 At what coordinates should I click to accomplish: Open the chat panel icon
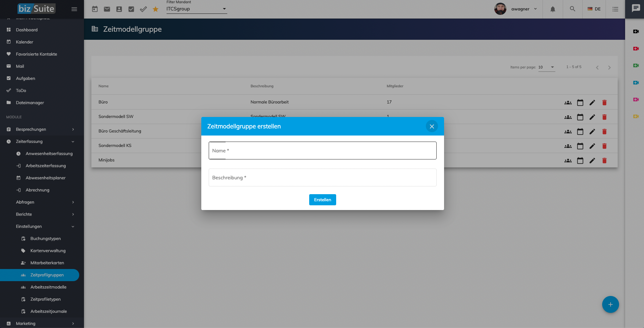(636, 8)
